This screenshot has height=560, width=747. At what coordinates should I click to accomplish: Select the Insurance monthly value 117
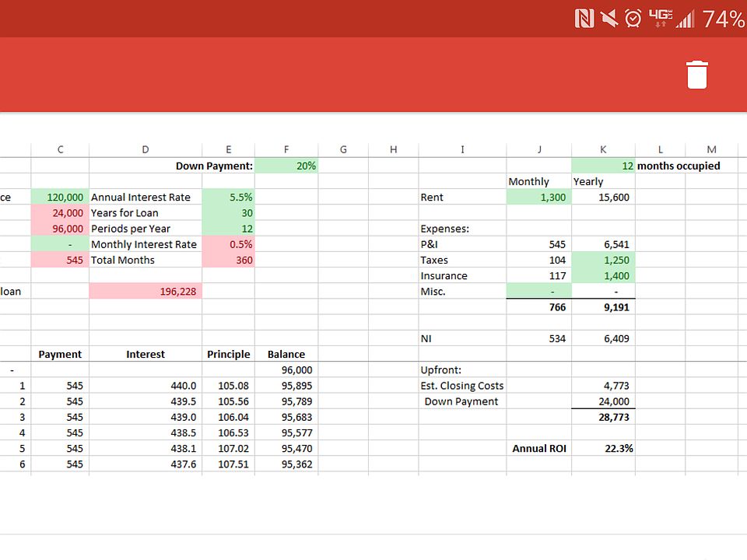[x=538, y=275]
